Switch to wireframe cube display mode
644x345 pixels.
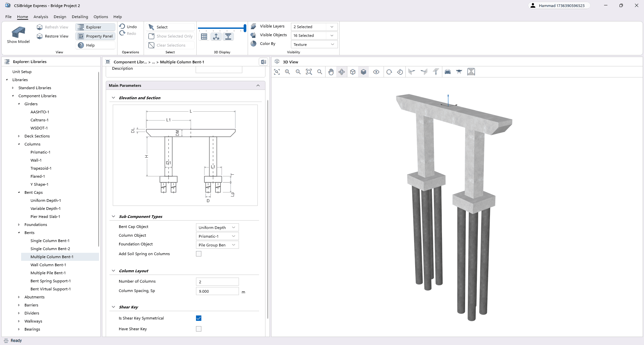(x=353, y=72)
